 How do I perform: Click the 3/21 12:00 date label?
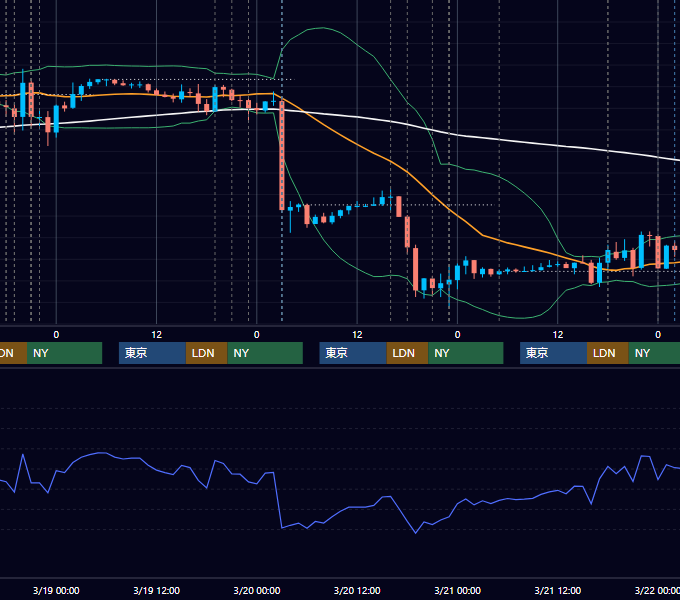coord(558,590)
